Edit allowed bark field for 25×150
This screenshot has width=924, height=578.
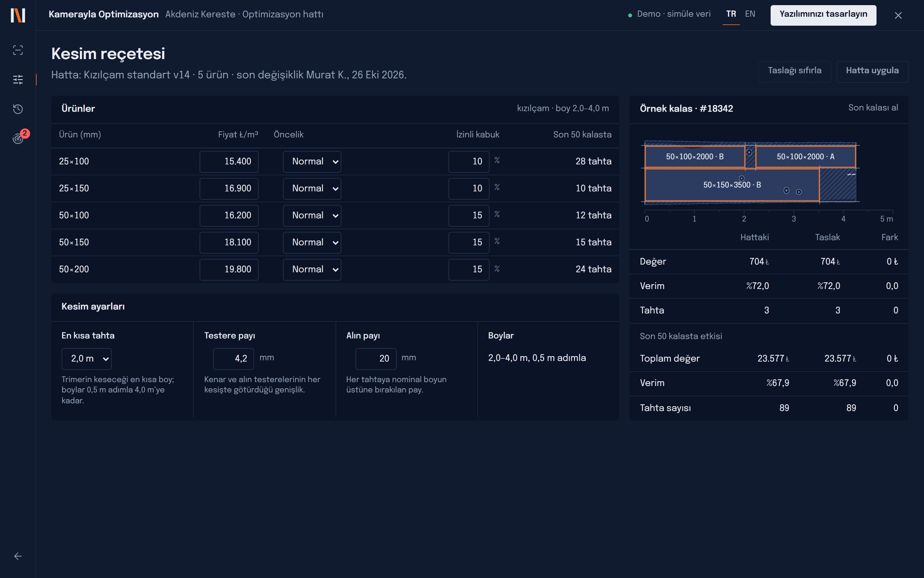[469, 188]
